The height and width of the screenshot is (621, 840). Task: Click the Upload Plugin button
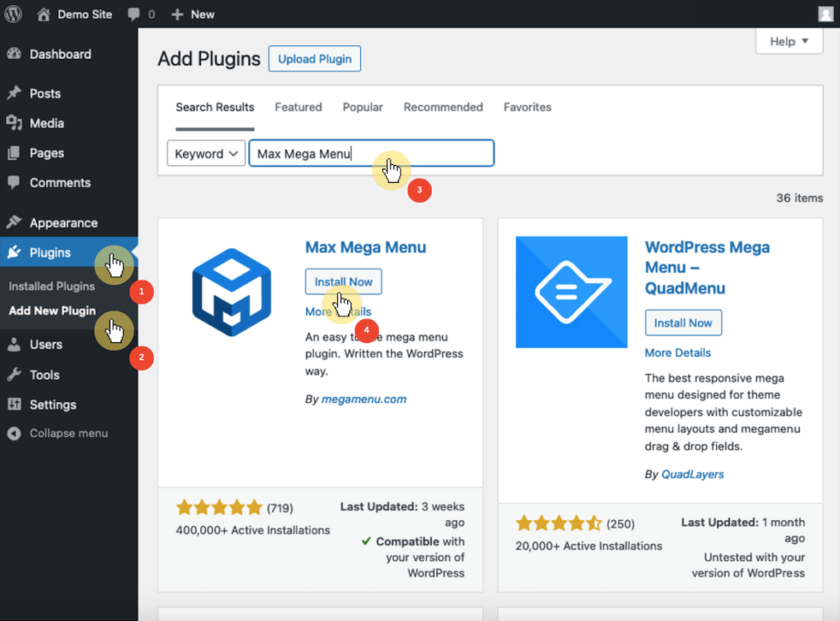pyautogui.click(x=314, y=59)
